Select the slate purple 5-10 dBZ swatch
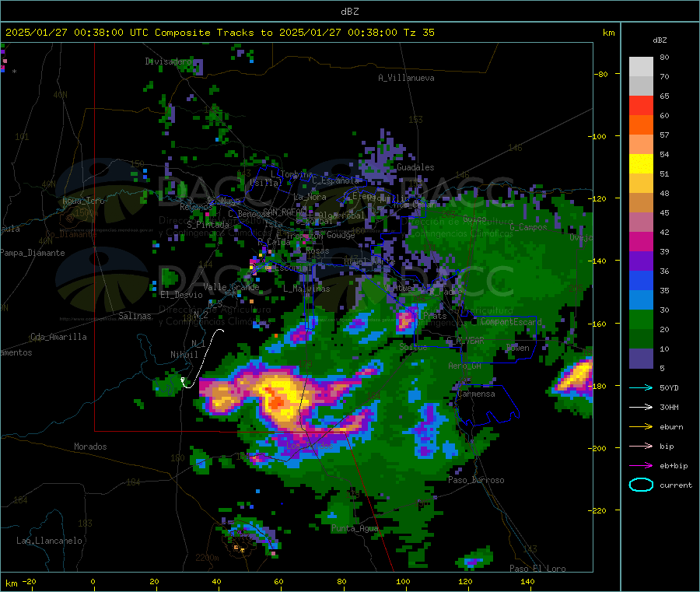Screen dimensions: 700x592 [641, 359]
